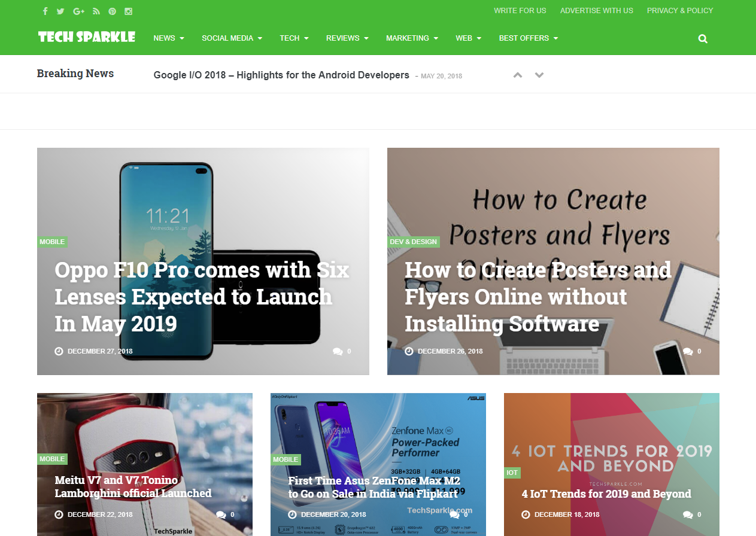Open the RSS feed icon

point(96,11)
